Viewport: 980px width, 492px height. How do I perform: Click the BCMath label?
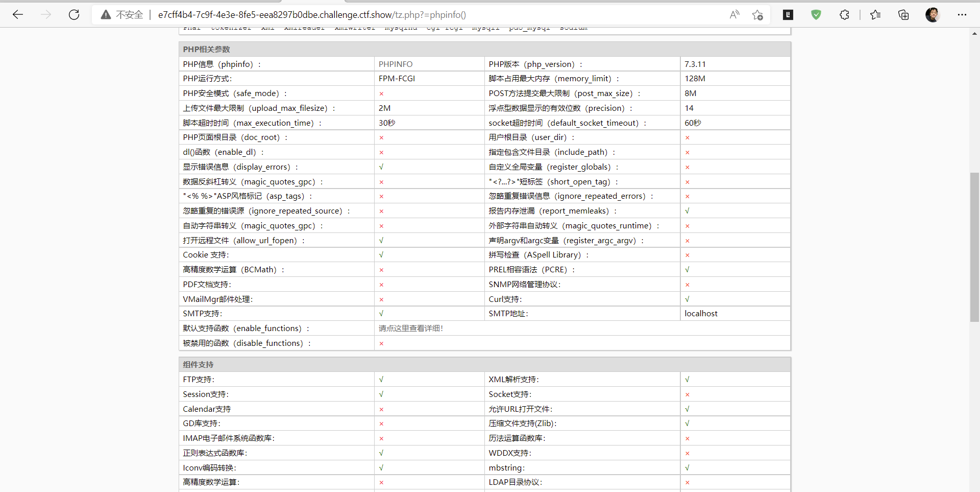(233, 270)
